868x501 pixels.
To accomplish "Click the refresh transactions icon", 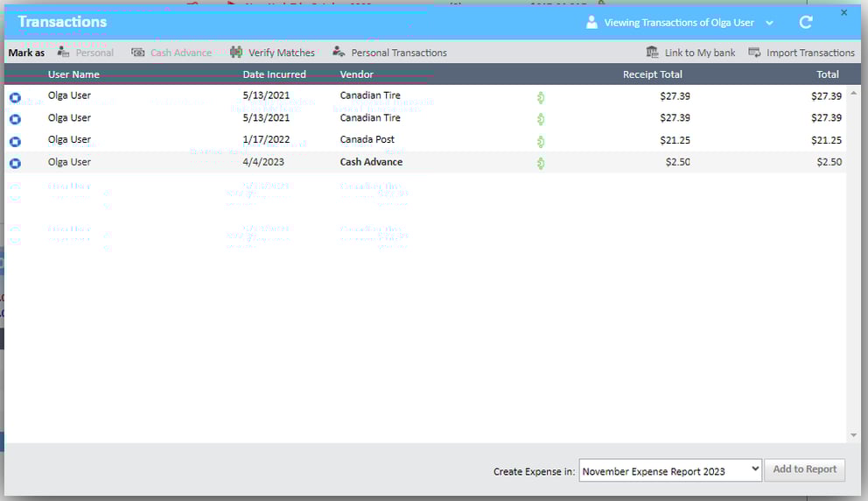I will tap(806, 22).
